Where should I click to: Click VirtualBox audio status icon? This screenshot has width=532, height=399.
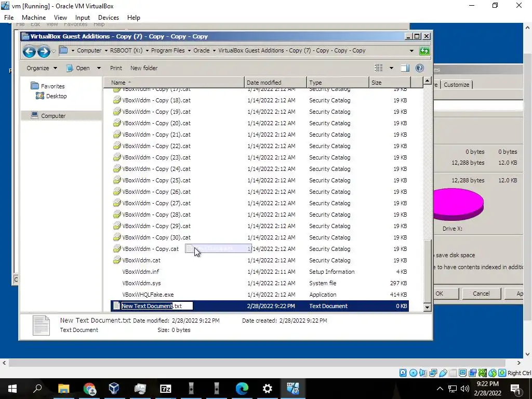point(423,373)
